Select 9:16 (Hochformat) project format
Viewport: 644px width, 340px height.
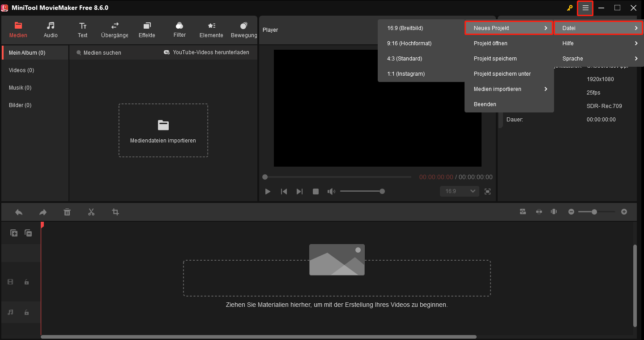[x=409, y=43]
